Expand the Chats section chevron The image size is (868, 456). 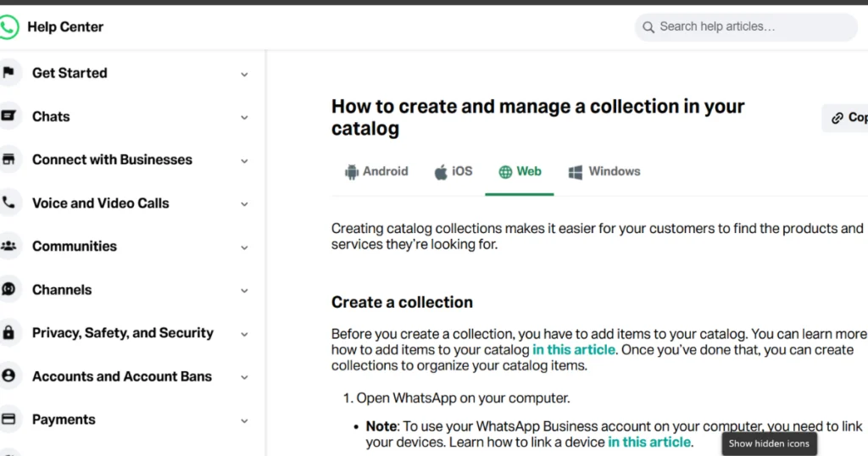pos(244,117)
